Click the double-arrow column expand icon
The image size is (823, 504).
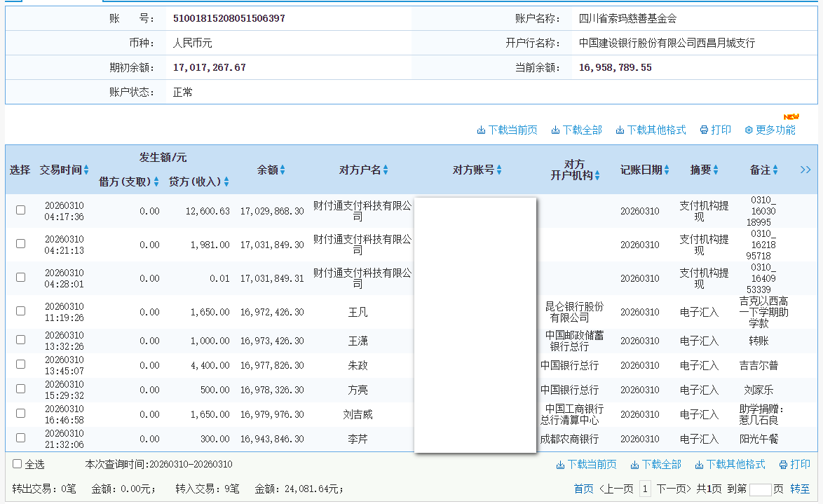click(805, 169)
